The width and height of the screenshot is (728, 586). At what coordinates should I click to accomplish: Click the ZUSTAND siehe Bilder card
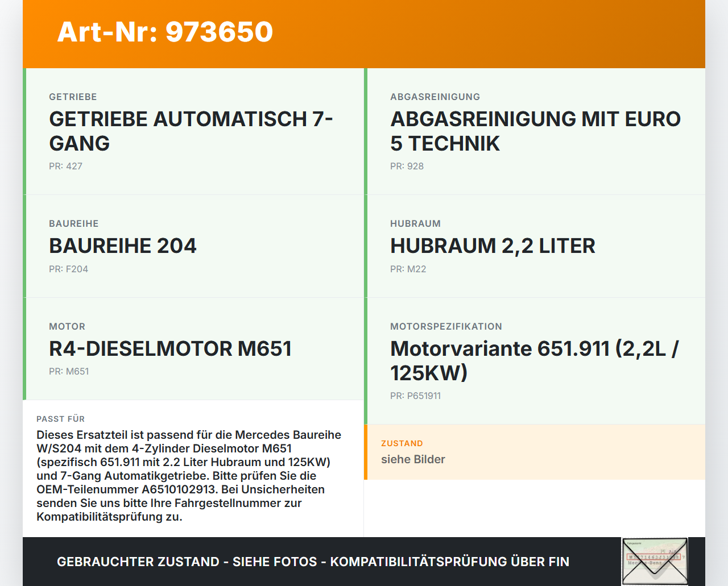click(x=535, y=452)
